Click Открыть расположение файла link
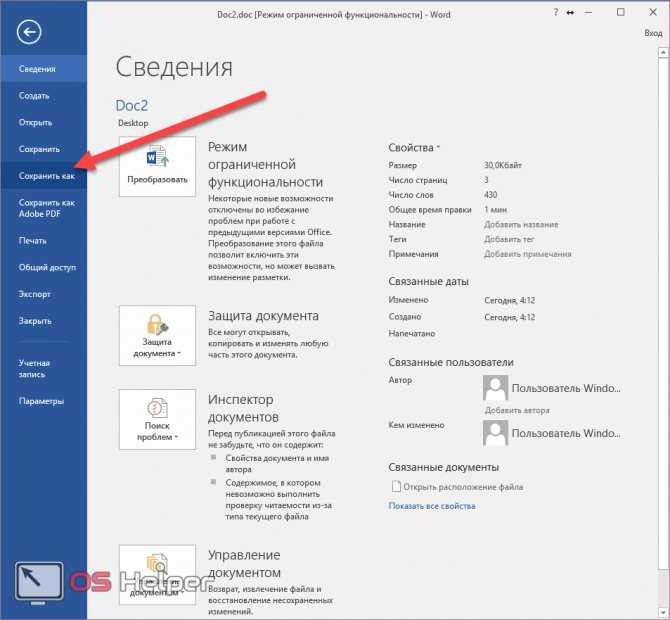 [463, 487]
